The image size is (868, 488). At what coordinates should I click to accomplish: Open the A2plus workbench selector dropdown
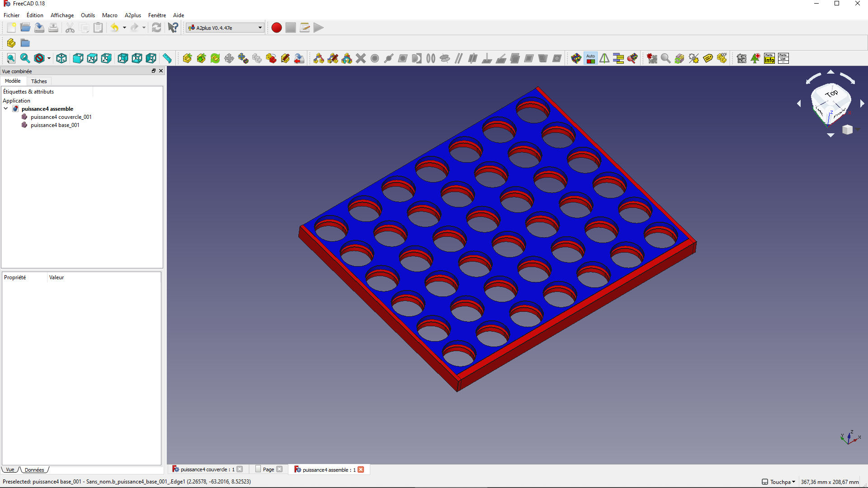coord(225,28)
